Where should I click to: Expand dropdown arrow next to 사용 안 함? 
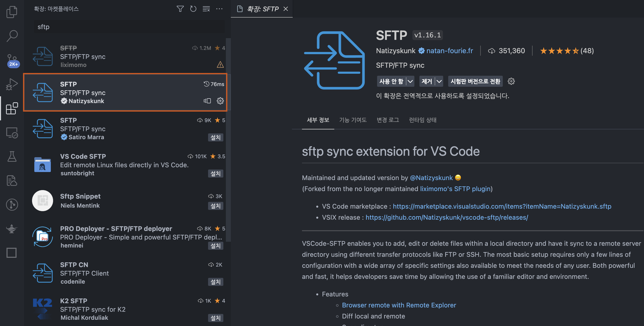tap(410, 81)
